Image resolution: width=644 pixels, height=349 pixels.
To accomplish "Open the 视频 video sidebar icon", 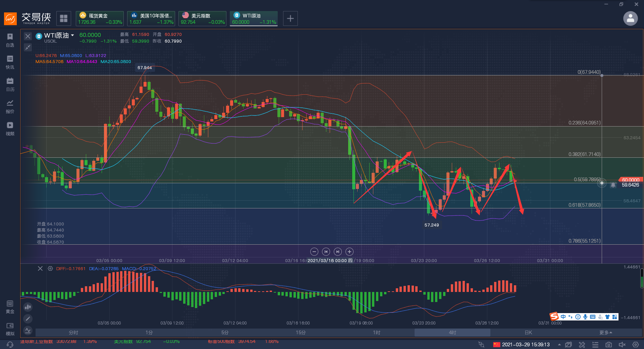I will pyautogui.click(x=10, y=129).
